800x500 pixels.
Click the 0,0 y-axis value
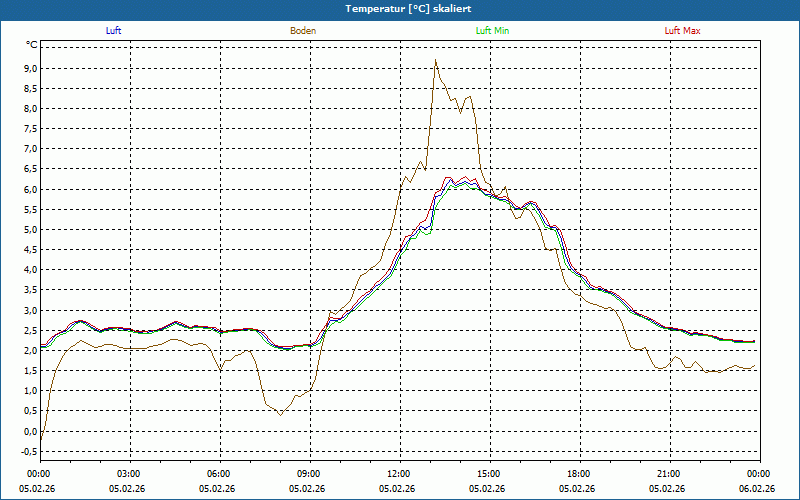tap(31, 431)
